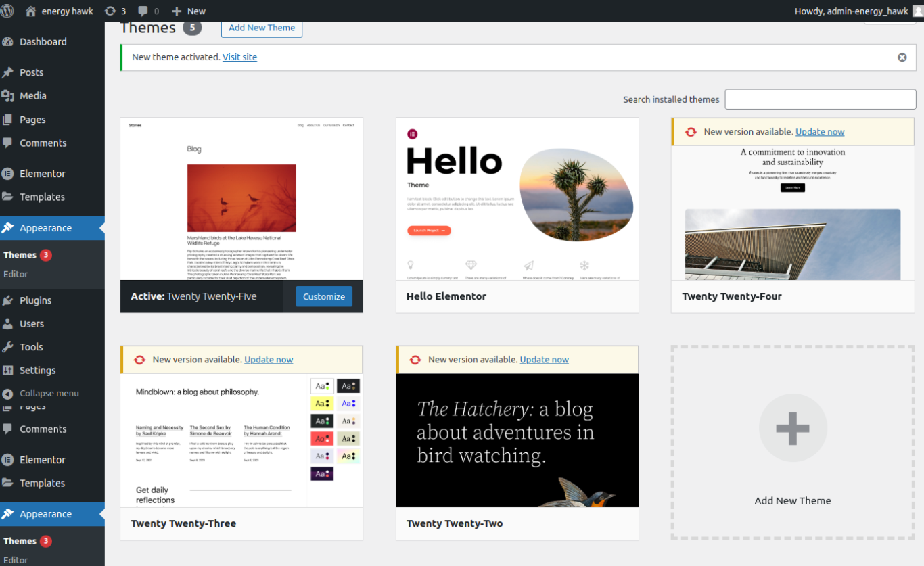The height and width of the screenshot is (566, 924).
Task: Click Update now for Twenty Twenty-Three
Action: 269,360
